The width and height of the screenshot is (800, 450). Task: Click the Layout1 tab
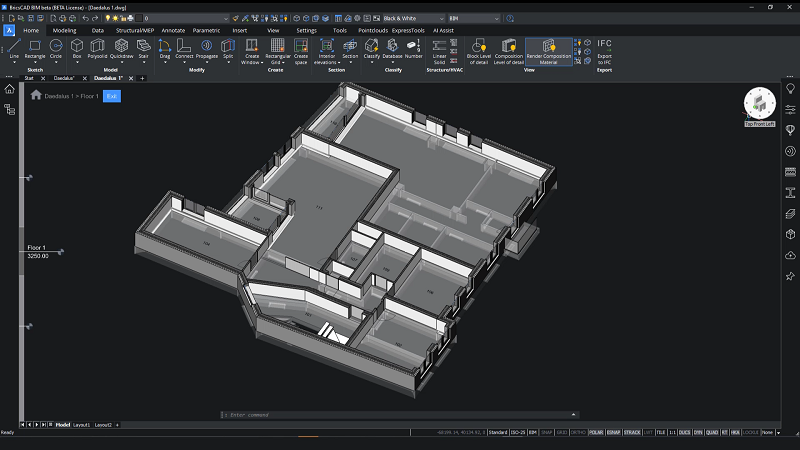click(x=82, y=424)
